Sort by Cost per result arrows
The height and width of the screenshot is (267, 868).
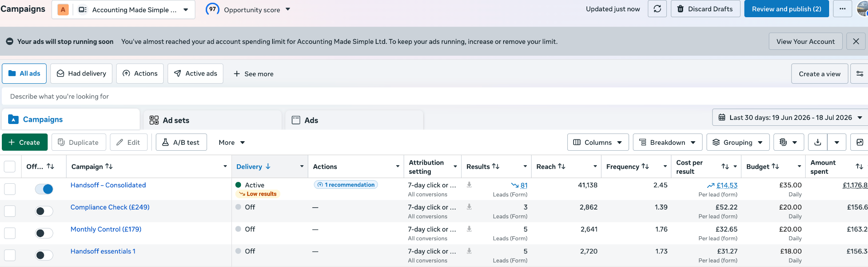point(725,167)
